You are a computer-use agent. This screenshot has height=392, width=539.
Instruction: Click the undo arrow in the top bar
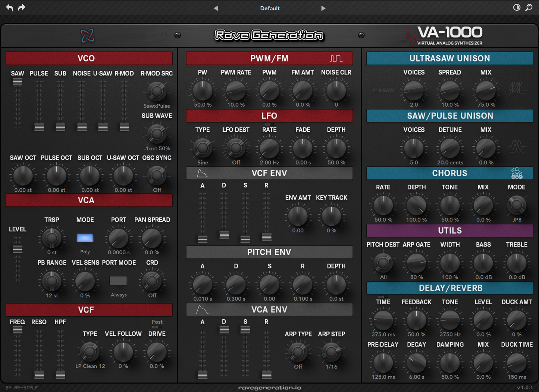click(9, 7)
